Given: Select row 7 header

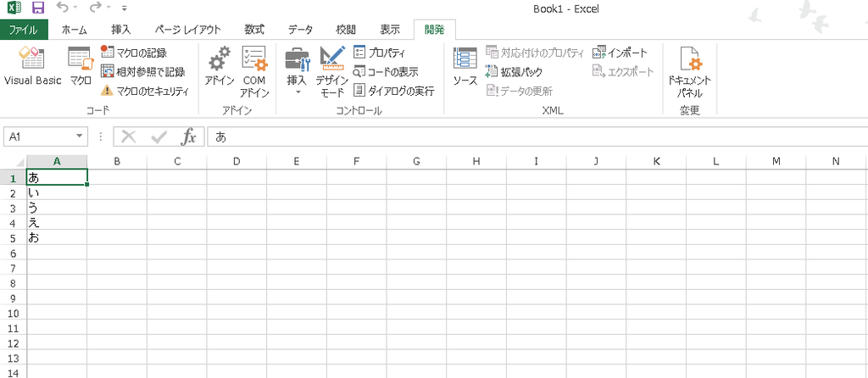Looking at the screenshot, I should (14, 268).
